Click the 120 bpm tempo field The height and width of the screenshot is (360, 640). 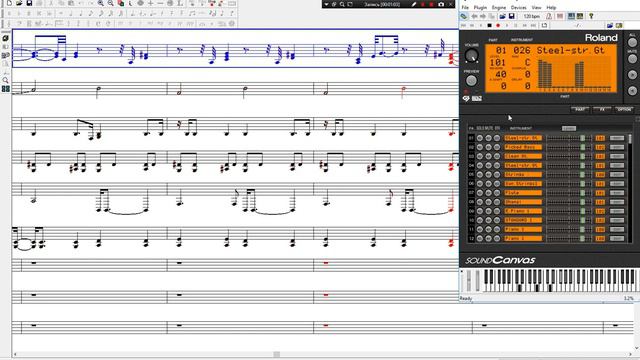(x=532, y=16)
